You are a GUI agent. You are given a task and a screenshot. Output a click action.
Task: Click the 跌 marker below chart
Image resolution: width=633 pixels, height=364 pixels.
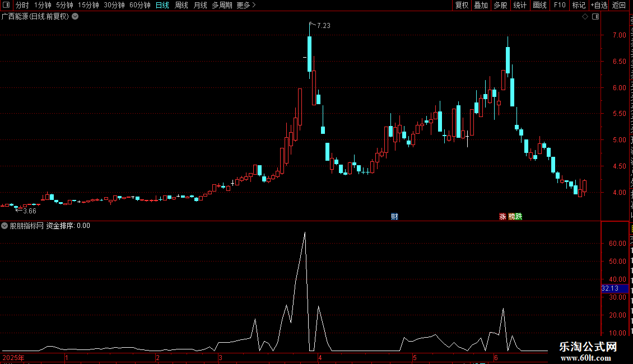point(519,217)
